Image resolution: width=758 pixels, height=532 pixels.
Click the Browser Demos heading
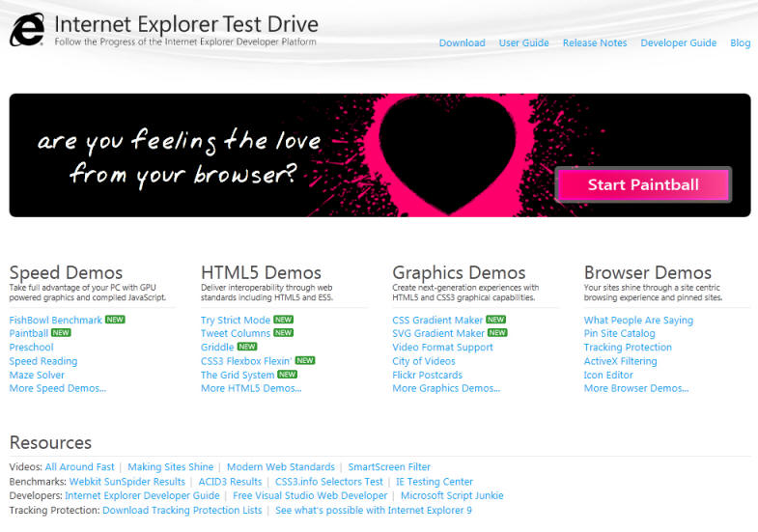coord(647,272)
